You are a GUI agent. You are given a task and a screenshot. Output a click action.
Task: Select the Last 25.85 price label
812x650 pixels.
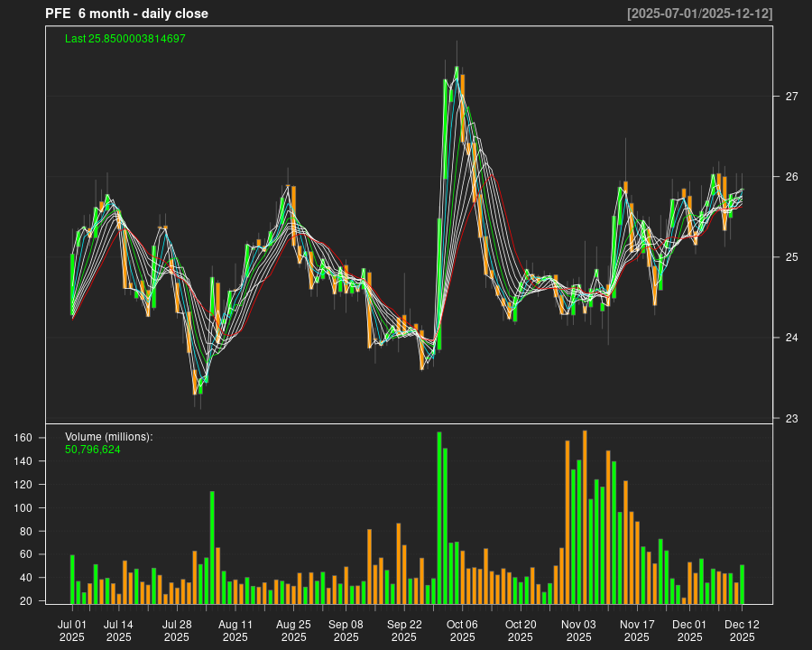pos(125,39)
